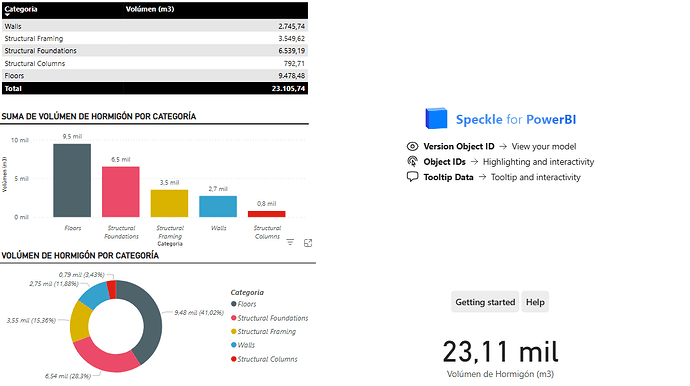
Task: Toggle Floors legend marker in donut chart
Action: point(234,304)
